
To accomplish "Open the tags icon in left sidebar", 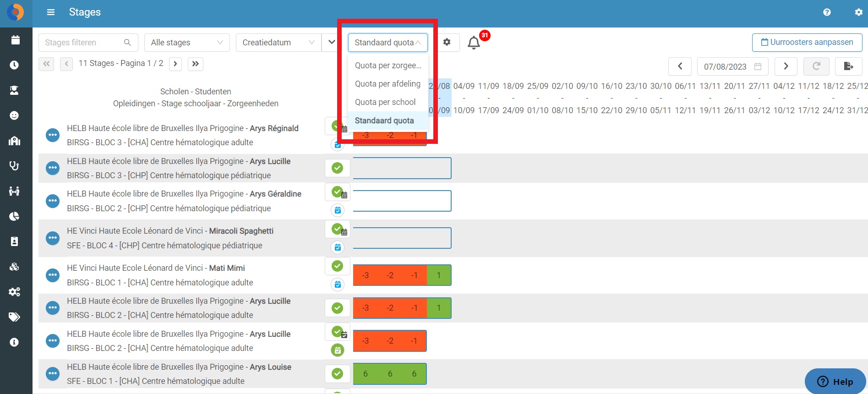I will coord(14,317).
